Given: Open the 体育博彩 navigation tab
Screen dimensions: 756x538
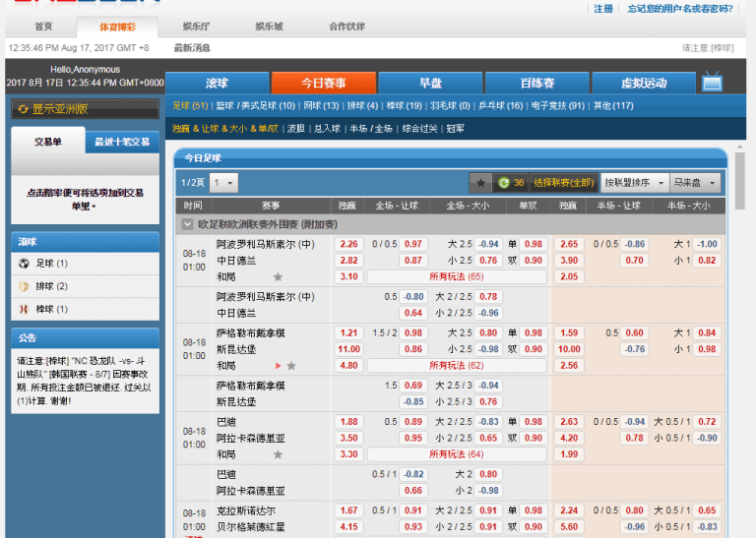Looking at the screenshot, I should tap(118, 27).
